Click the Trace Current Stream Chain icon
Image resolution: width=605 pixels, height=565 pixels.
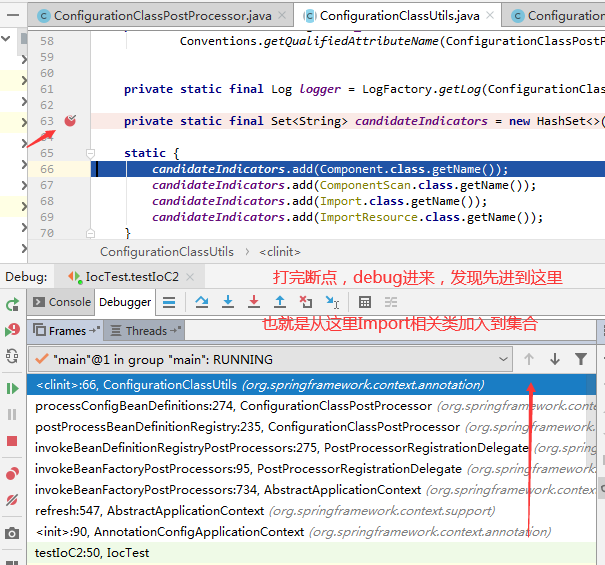pos(391,302)
